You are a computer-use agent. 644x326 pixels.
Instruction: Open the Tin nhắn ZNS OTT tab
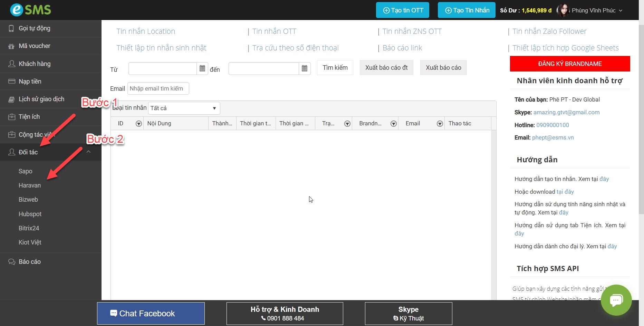pyautogui.click(x=412, y=31)
